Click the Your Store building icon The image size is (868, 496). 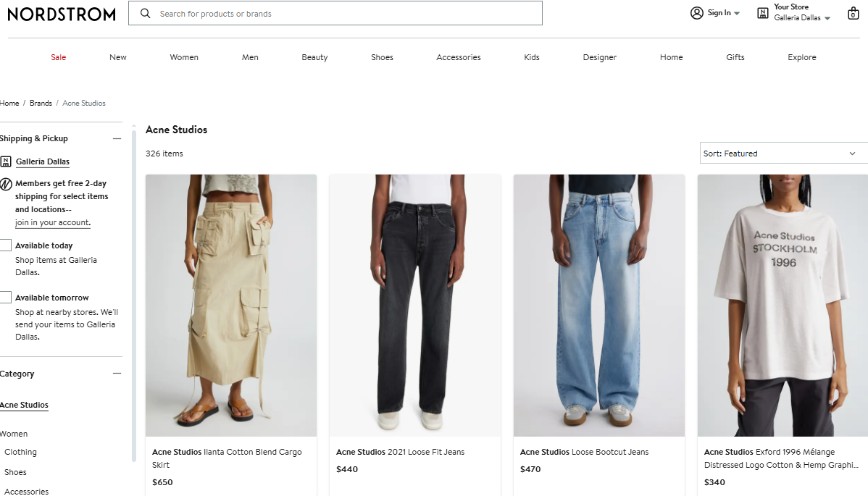763,13
